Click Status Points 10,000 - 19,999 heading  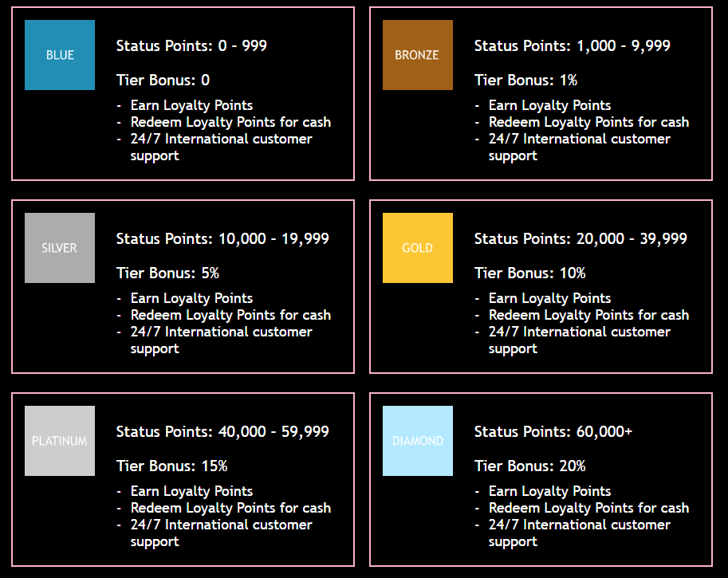222,238
